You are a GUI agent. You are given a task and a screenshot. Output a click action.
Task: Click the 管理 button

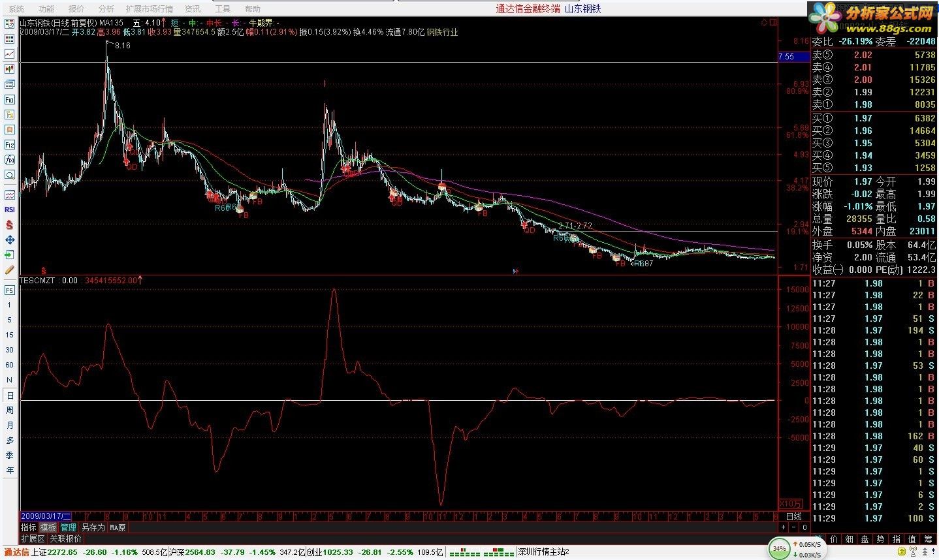click(69, 527)
